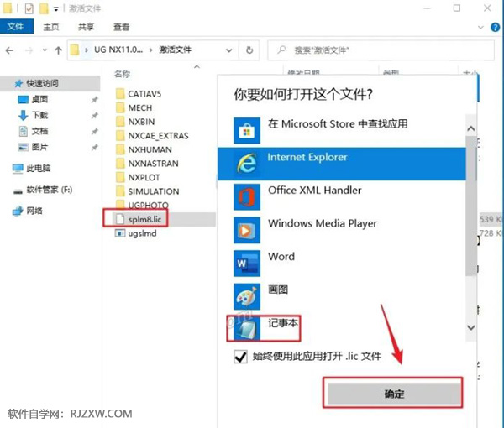
Task: Click the Word app icon
Action: (x=247, y=263)
